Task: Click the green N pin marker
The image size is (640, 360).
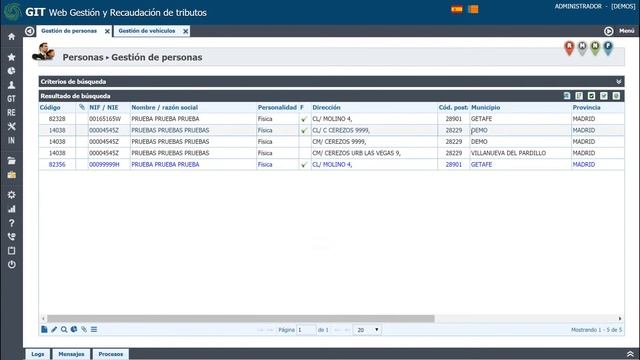Action: [595, 48]
